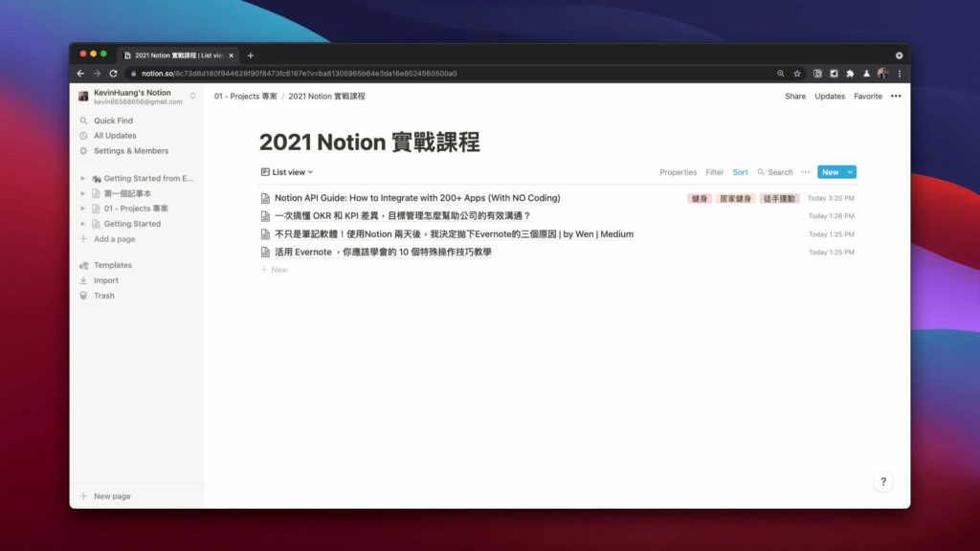The height and width of the screenshot is (551, 980).
Task: Add new row with + New
Action: click(274, 270)
